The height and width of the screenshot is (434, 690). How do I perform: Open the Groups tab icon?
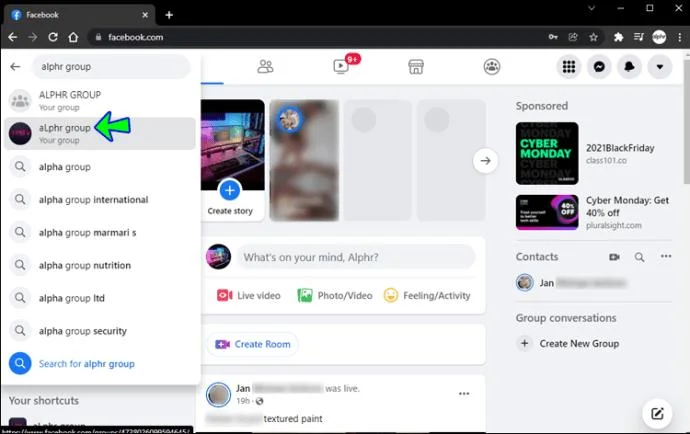coord(492,66)
